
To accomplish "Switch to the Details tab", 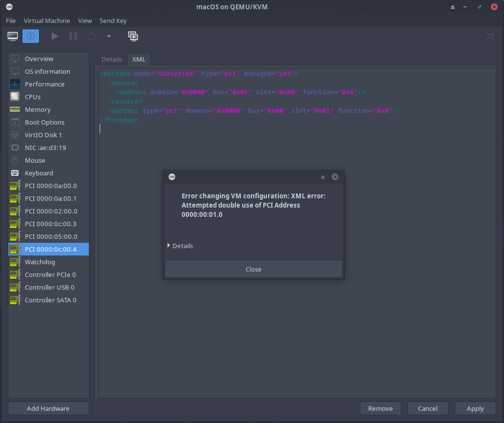I will (x=112, y=59).
